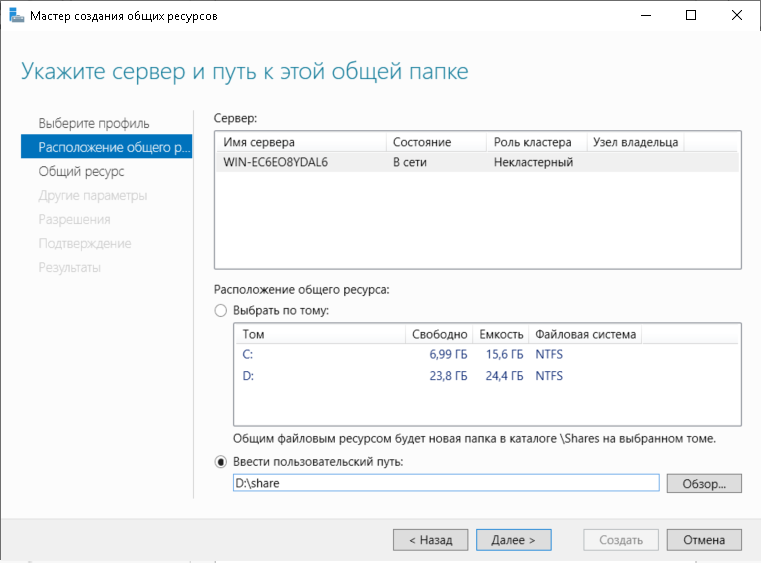Click the '15,6 ГБ' capacity value
Screen dimensions: 761x563
click(504, 354)
